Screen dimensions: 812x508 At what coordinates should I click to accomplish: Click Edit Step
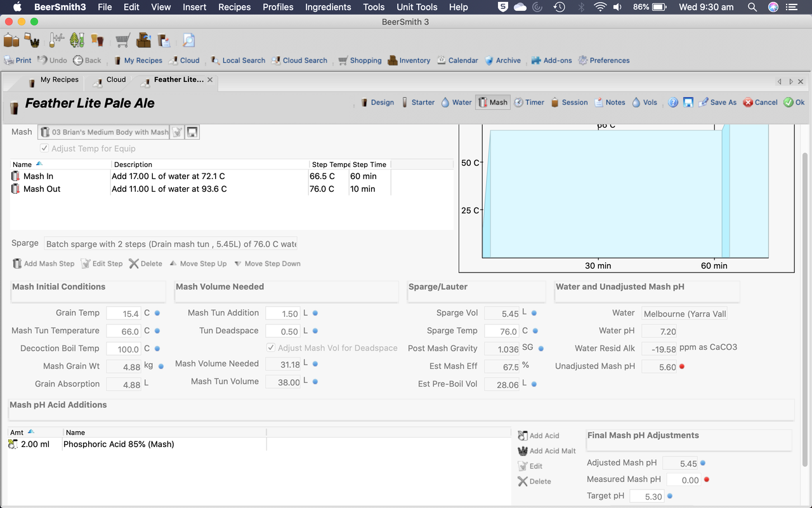coord(101,264)
